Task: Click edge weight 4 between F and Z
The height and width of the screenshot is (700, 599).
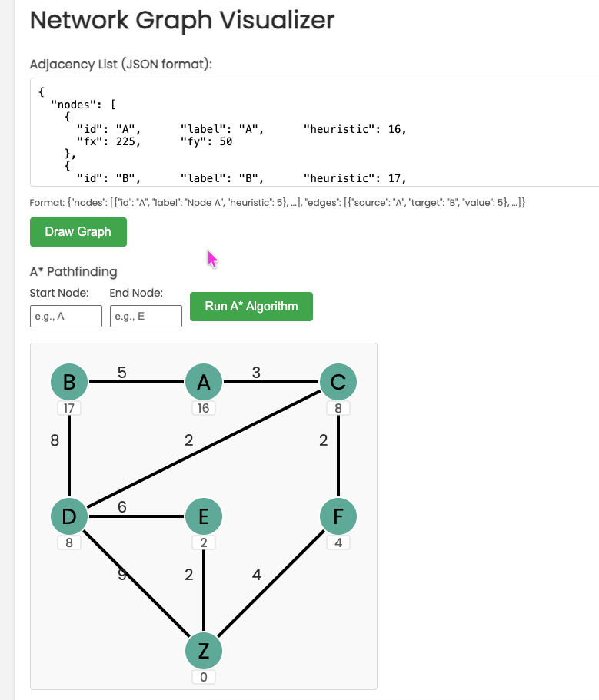Action: [257, 575]
